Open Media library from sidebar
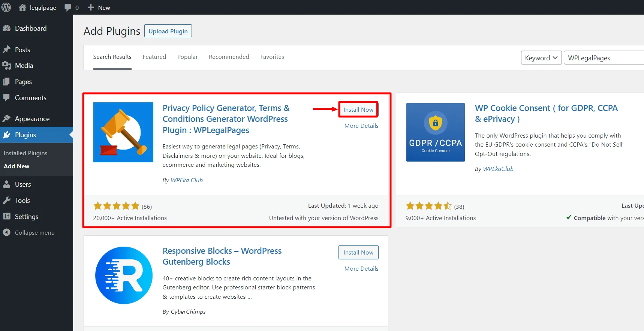 click(24, 66)
